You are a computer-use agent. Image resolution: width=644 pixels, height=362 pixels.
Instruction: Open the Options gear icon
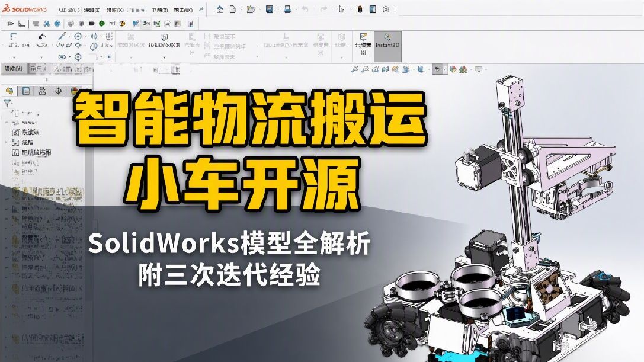coord(386,9)
